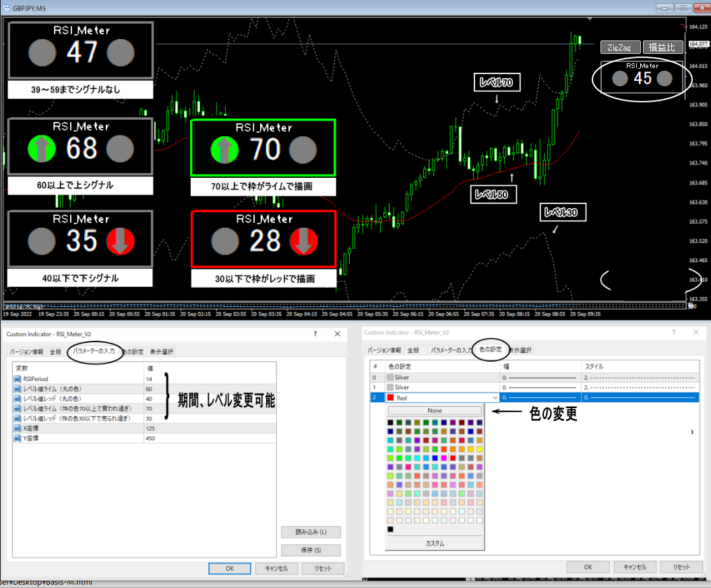
Task: Click the red down-arrow on the meter showing 28
Action: pyautogui.click(x=304, y=241)
